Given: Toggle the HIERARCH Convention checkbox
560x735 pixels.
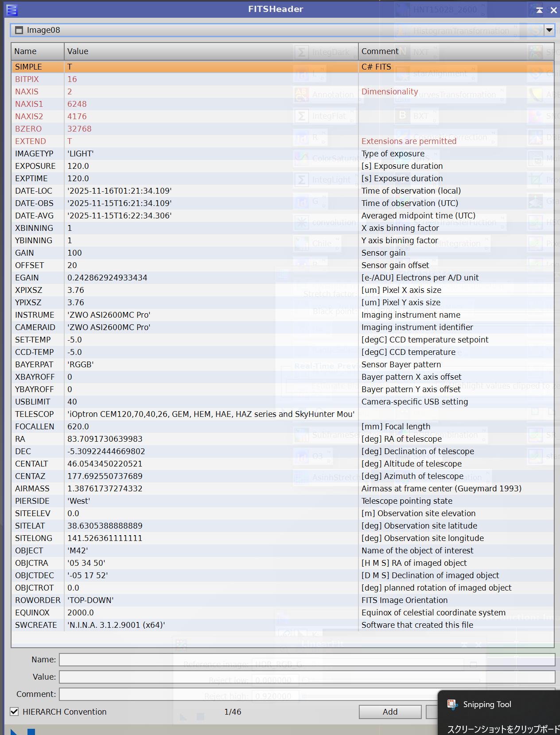Looking at the screenshot, I should tap(15, 712).
